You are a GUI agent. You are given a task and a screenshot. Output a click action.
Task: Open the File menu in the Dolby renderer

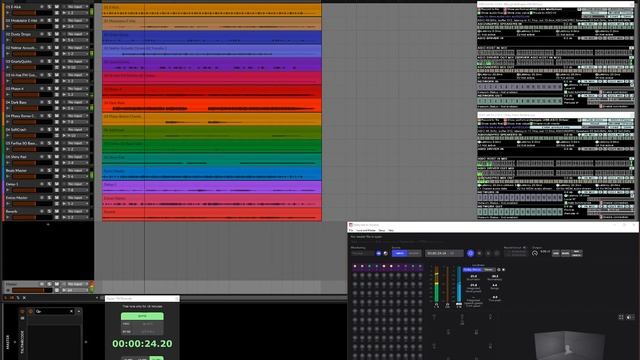click(351, 230)
